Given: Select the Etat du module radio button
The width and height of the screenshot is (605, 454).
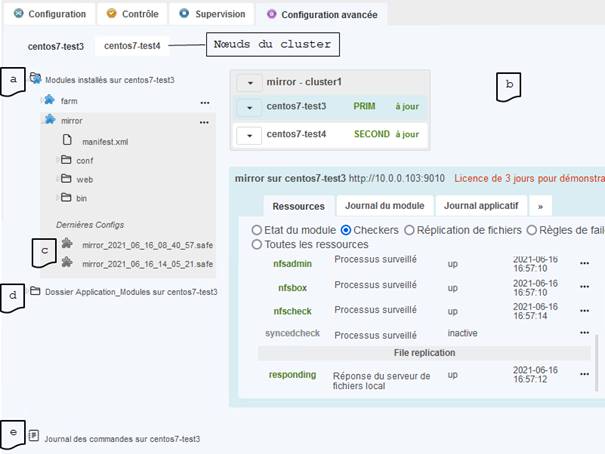Looking at the screenshot, I should click(x=257, y=230).
